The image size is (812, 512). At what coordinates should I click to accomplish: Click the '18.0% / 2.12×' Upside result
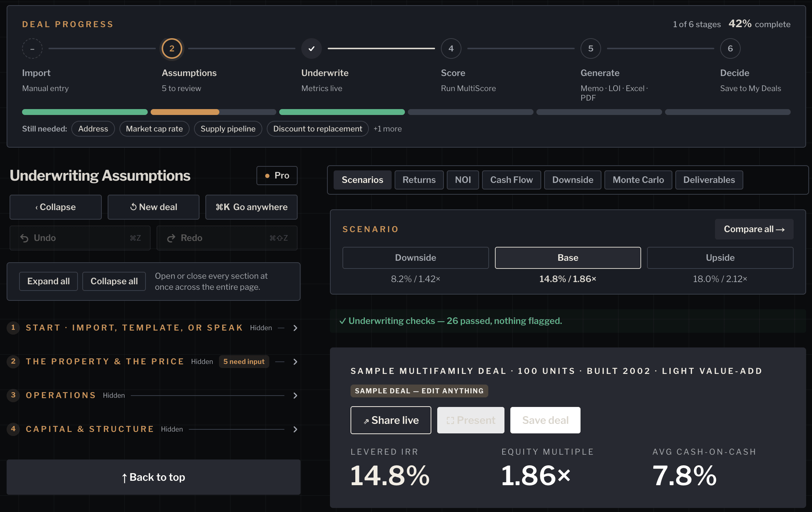pyautogui.click(x=720, y=279)
